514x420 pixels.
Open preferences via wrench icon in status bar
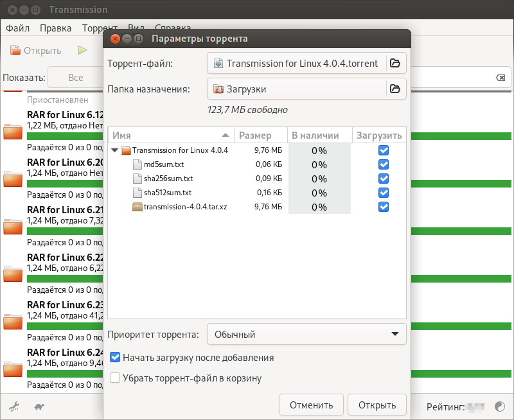[x=14, y=407]
